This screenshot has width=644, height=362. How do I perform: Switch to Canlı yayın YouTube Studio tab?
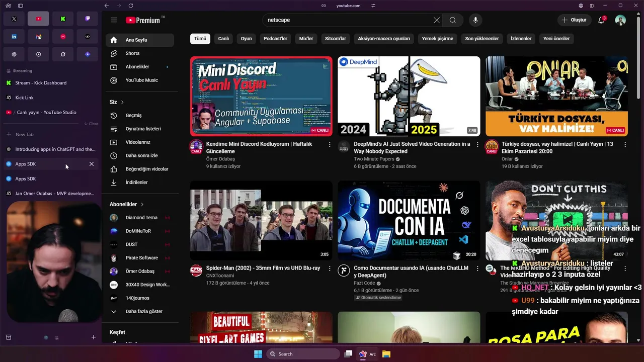[50, 112]
